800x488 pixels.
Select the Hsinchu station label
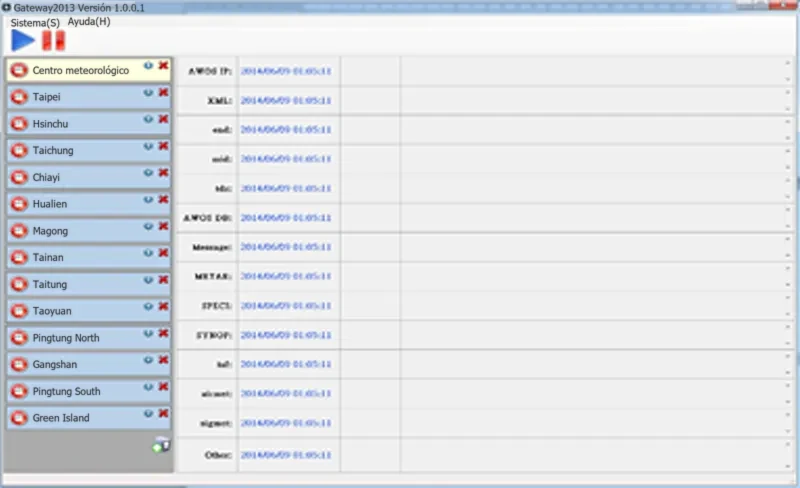point(50,124)
